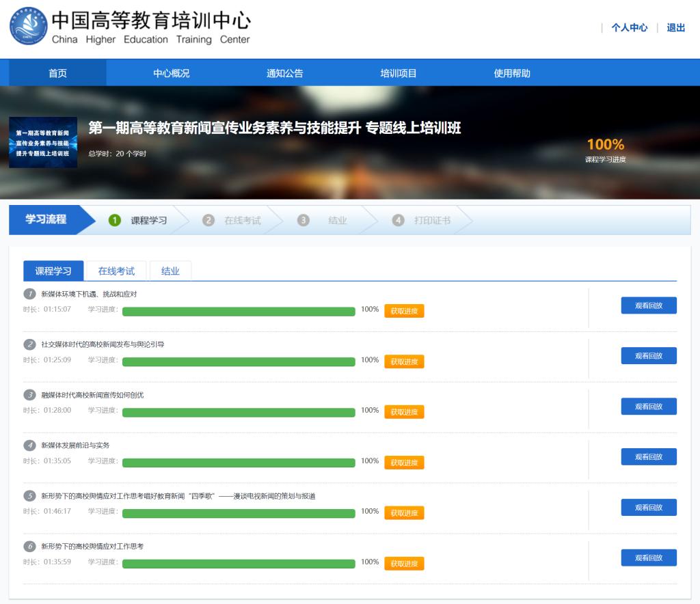Click 观看回放 for 融媒体时代高校新闻宣传如何创优
This screenshot has height=604, width=700.
click(x=648, y=407)
